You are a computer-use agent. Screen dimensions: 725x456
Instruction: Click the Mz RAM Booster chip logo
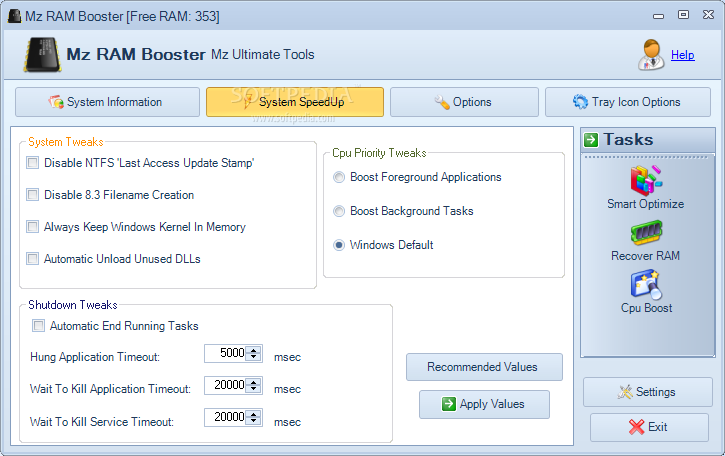pos(43,55)
